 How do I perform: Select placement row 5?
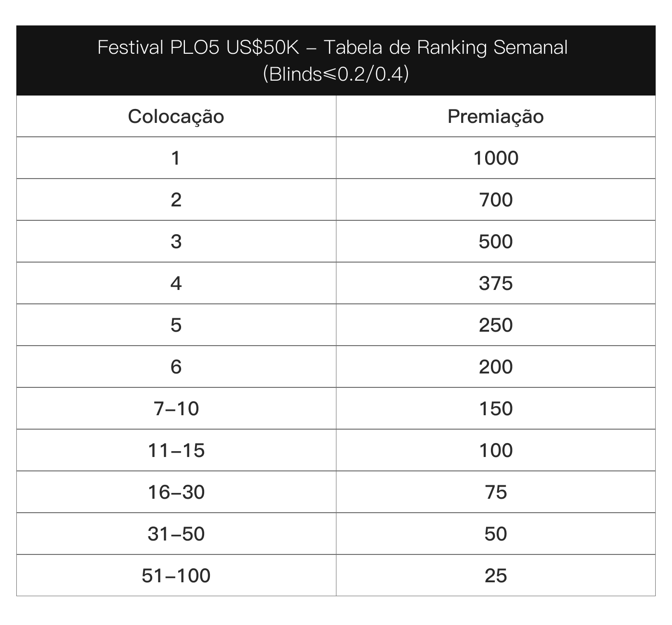(176, 325)
